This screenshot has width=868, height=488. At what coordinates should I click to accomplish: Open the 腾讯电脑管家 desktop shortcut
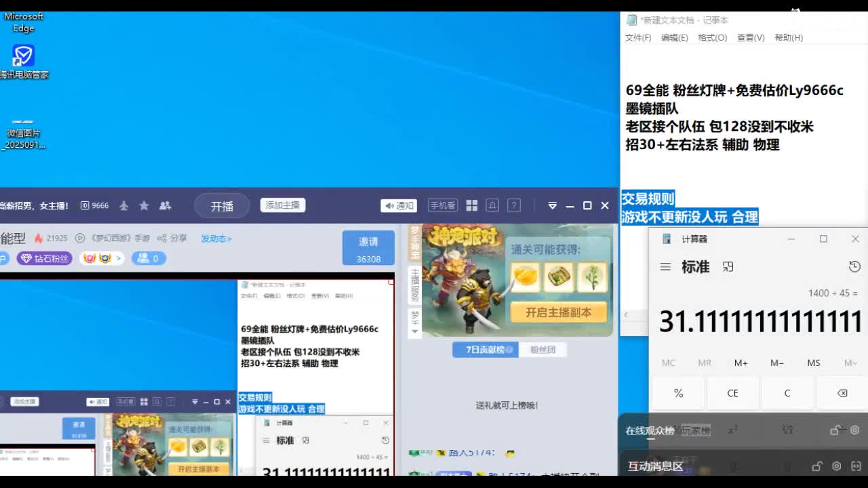point(24,62)
